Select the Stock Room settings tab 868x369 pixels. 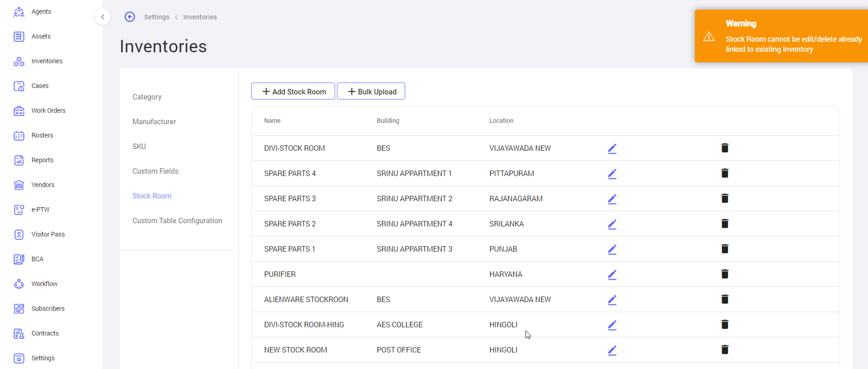(x=152, y=196)
